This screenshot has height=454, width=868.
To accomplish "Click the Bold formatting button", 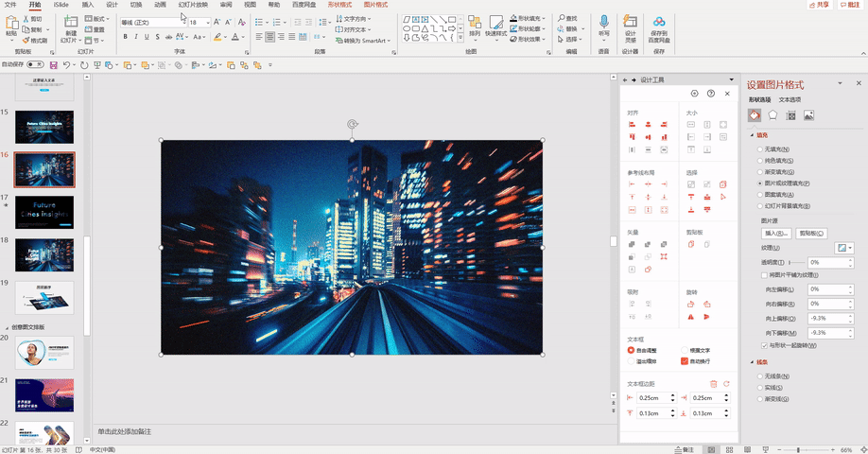I will (x=126, y=37).
